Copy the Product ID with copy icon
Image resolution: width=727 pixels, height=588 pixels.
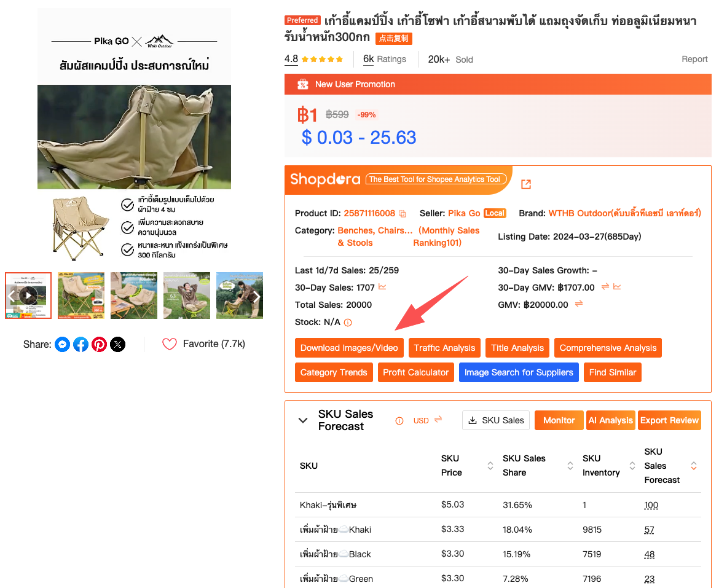[x=403, y=214]
